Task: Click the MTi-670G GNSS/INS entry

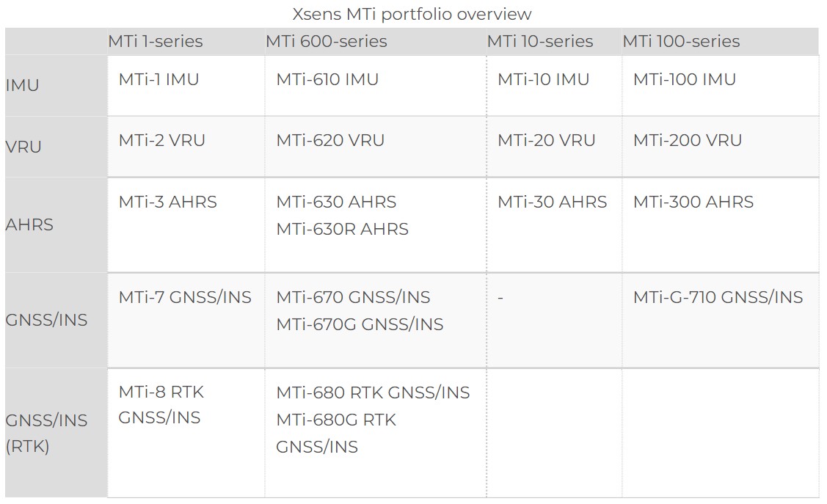Action: [360, 324]
